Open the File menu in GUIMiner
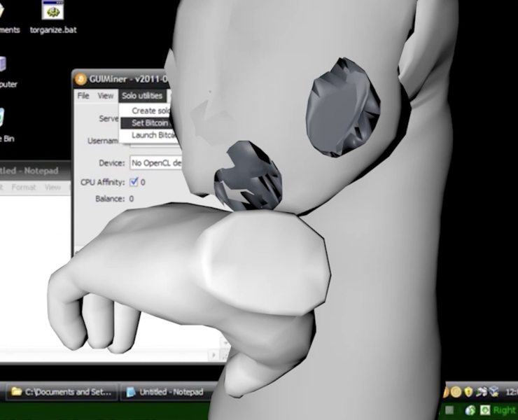 pyautogui.click(x=83, y=96)
